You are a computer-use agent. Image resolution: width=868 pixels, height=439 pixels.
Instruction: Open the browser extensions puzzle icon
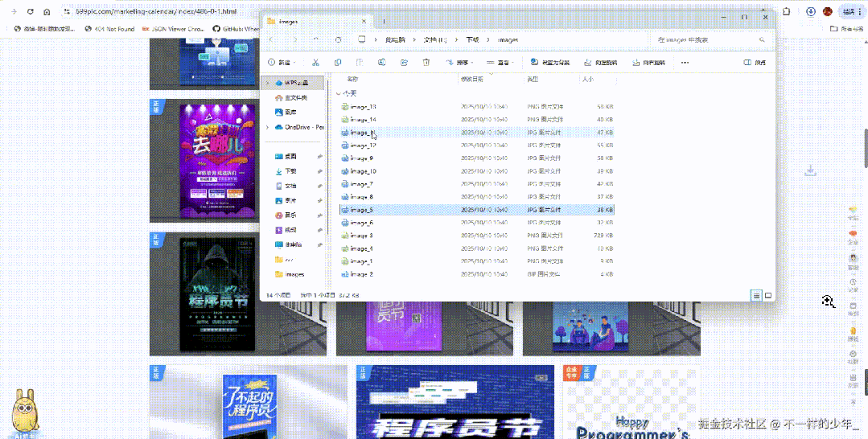coord(786,11)
